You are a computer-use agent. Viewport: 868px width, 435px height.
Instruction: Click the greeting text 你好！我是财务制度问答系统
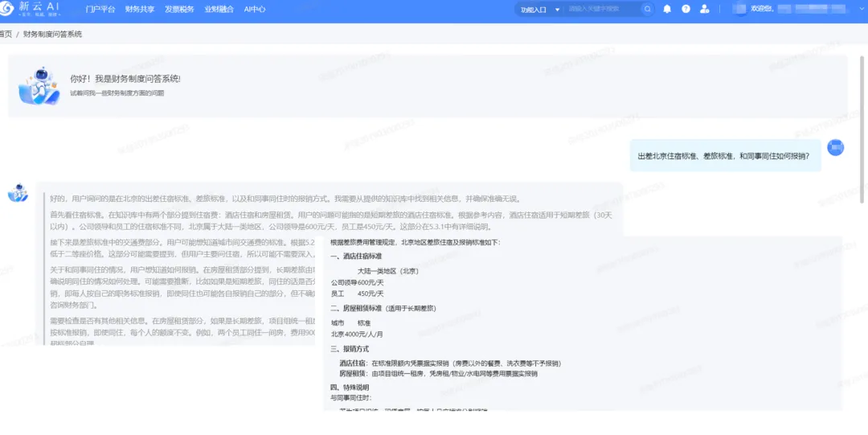125,79
